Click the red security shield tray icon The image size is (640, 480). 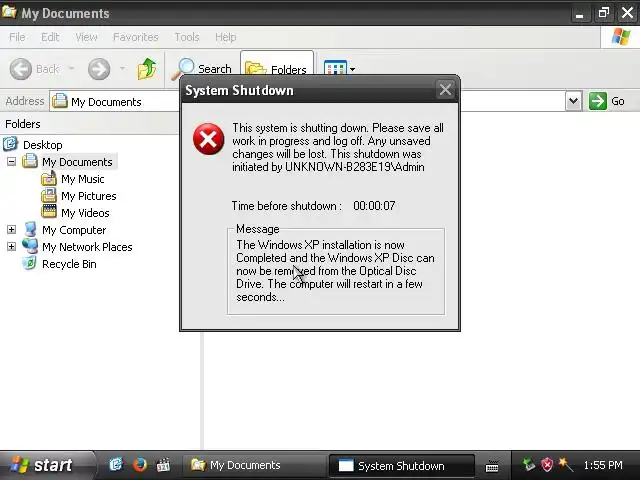coord(547,465)
